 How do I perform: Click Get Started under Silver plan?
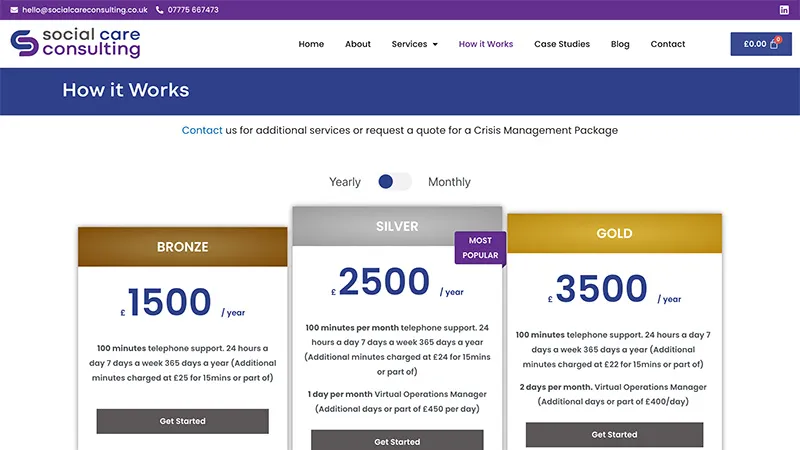coord(397,441)
